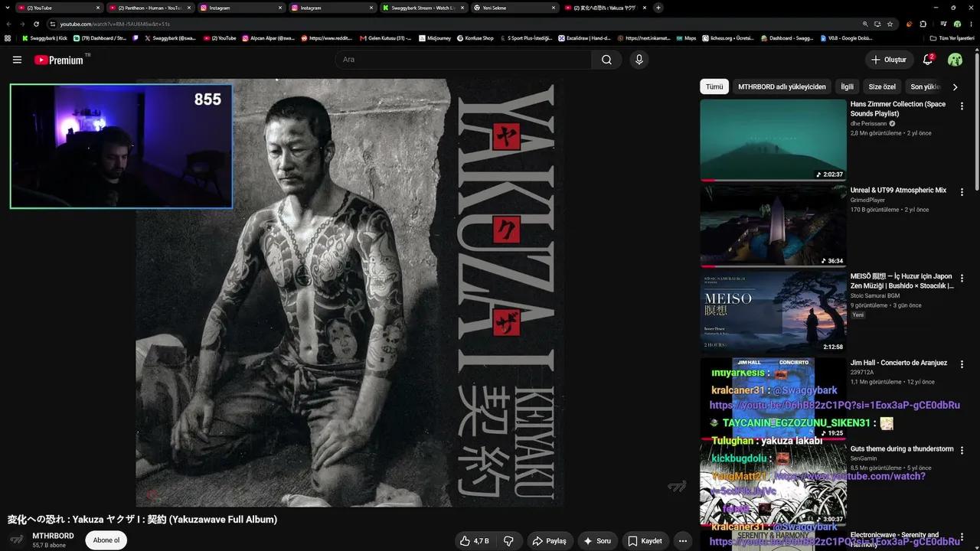
Task: Open tab search dropdown arrow
Action: (x=8, y=8)
